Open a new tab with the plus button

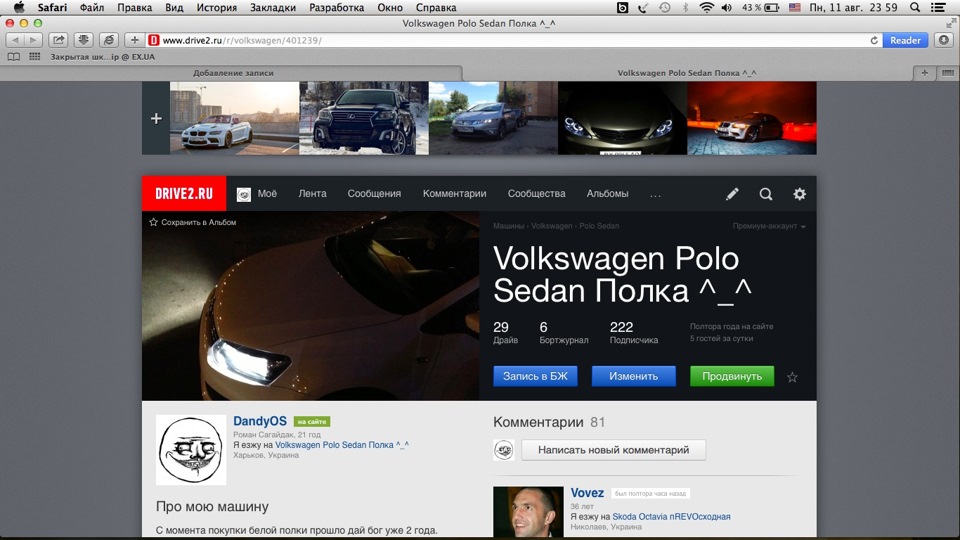[924, 73]
